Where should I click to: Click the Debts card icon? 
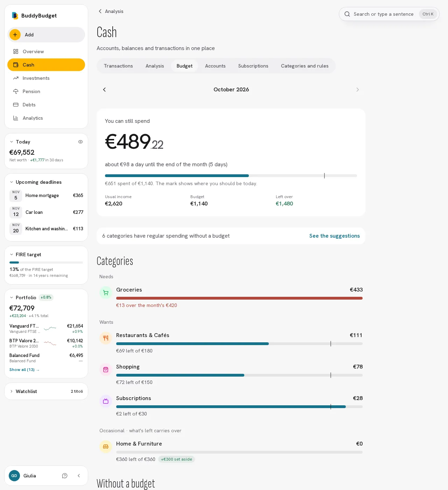[16, 105]
